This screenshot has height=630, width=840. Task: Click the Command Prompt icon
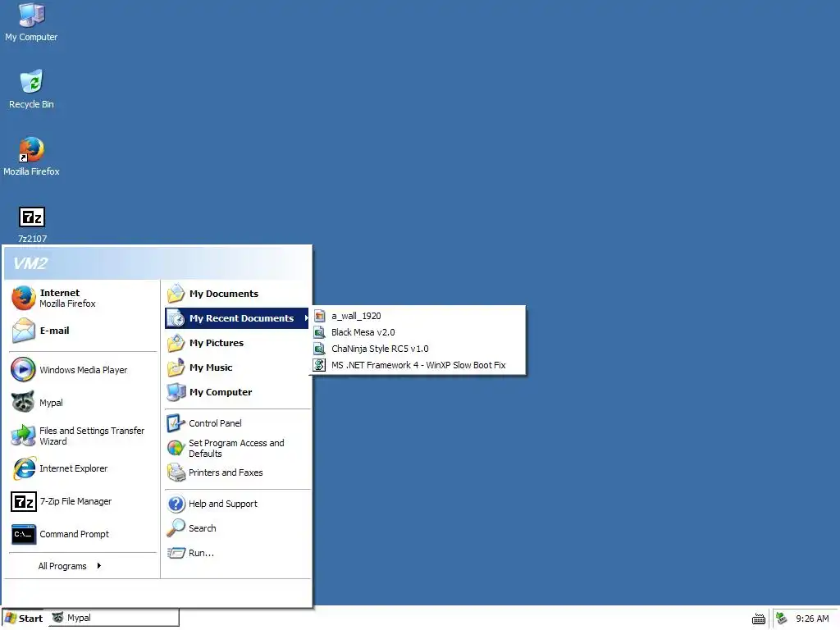coord(24,534)
